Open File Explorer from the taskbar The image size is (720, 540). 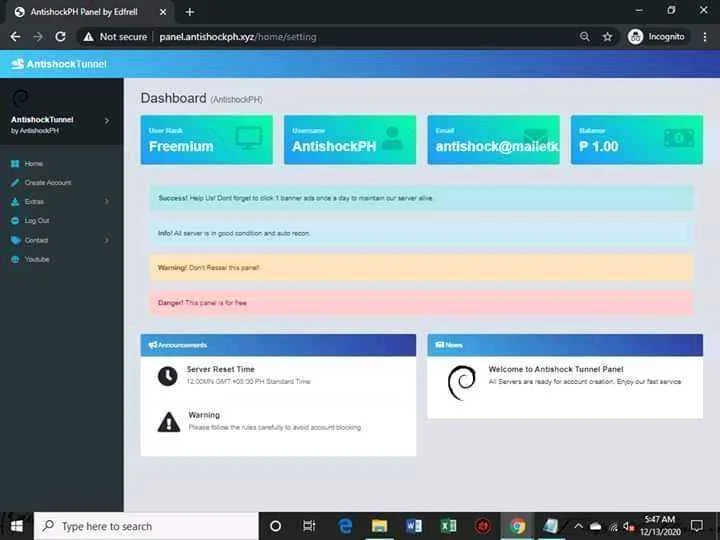pyautogui.click(x=379, y=526)
